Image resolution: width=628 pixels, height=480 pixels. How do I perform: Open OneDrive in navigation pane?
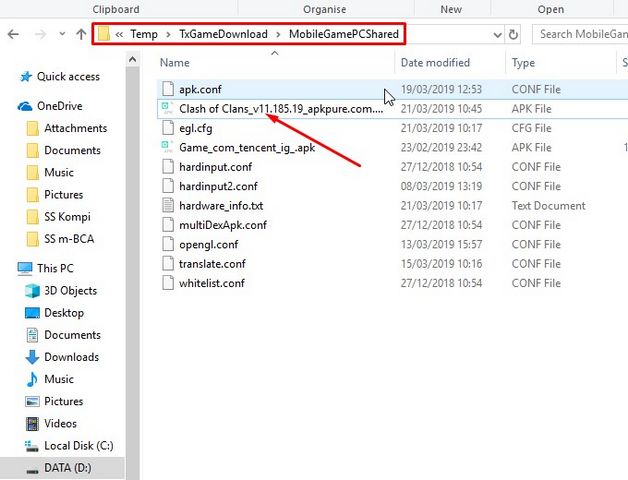(60, 106)
